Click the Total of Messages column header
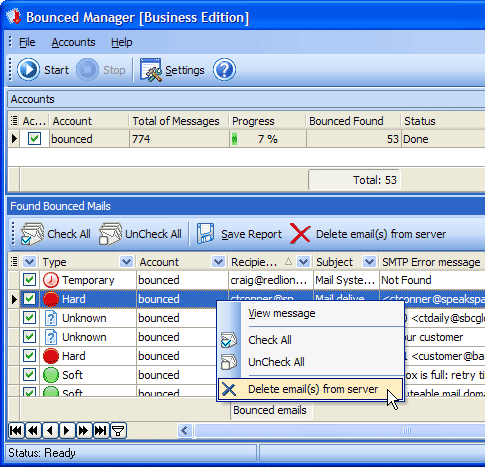This screenshot has width=485, height=467. [x=179, y=121]
